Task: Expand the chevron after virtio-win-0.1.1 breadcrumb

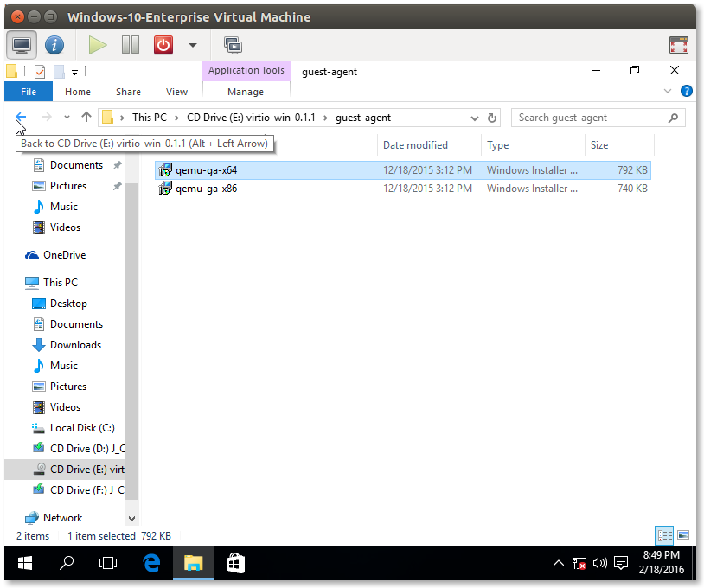Action: 325,118
